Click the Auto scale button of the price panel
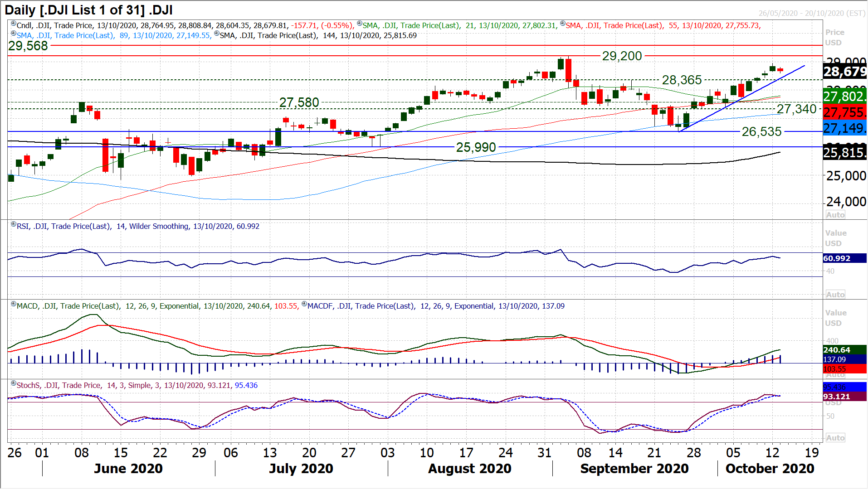The image size is (868, 489). point(835,215)
